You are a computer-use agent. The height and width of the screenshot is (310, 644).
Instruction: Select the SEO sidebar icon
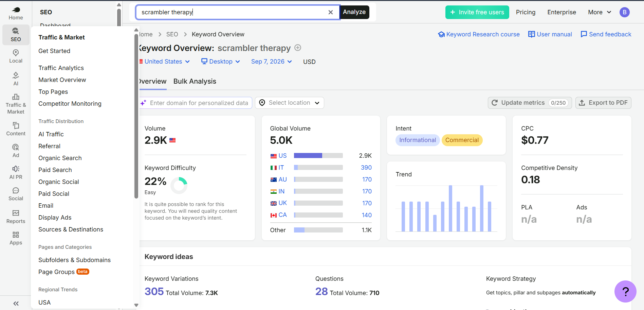tap(16, 35)
